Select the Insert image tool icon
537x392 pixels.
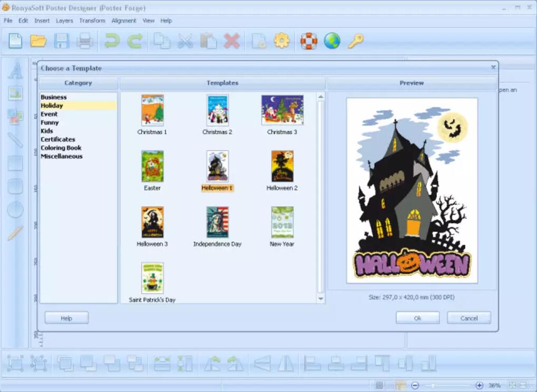tap(15, 93)
